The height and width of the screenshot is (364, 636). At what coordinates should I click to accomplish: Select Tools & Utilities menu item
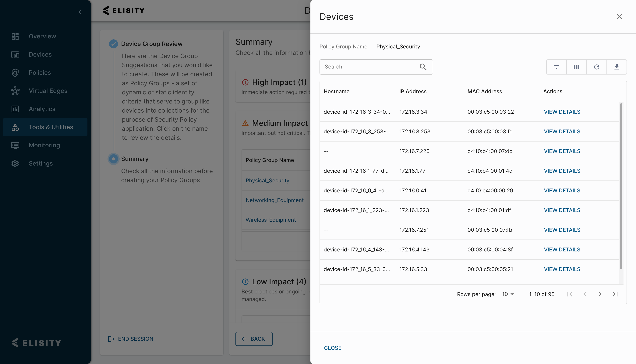coord(45,127)
